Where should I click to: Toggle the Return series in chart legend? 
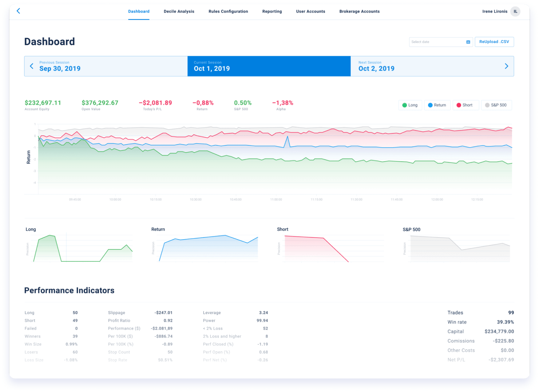pyautogui.click(x=437, y=105)
